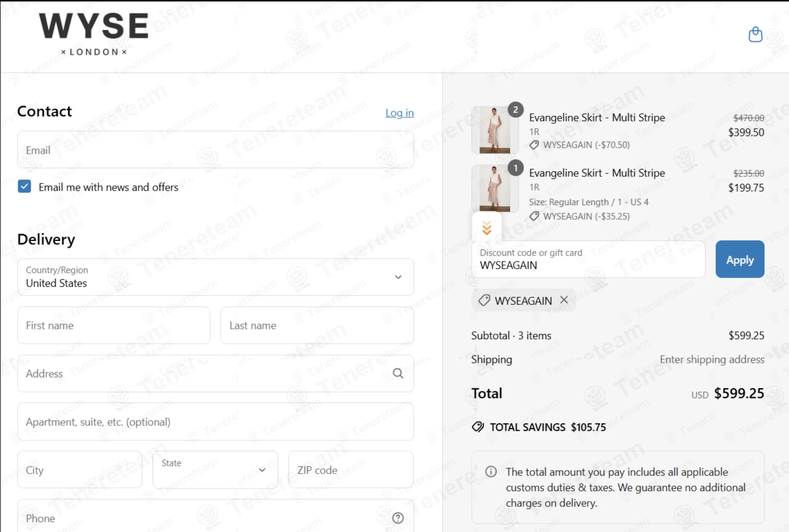Focus the Address input field
Screen dimensions: 789x532
click(x=215, y=374)
